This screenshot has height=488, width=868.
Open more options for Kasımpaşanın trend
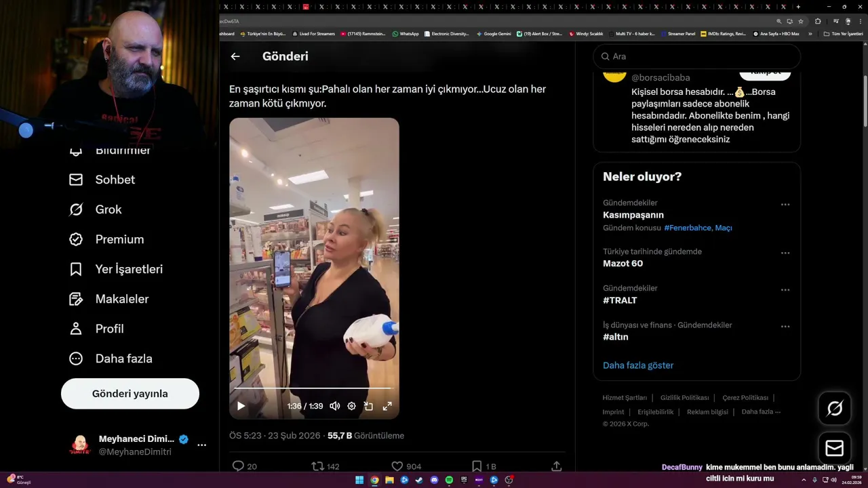point(785,204)
